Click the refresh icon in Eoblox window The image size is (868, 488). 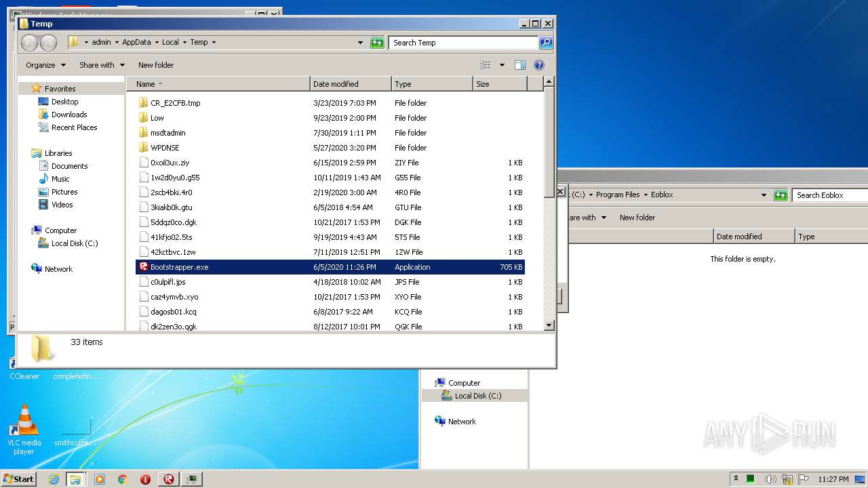tap(781, 195)
